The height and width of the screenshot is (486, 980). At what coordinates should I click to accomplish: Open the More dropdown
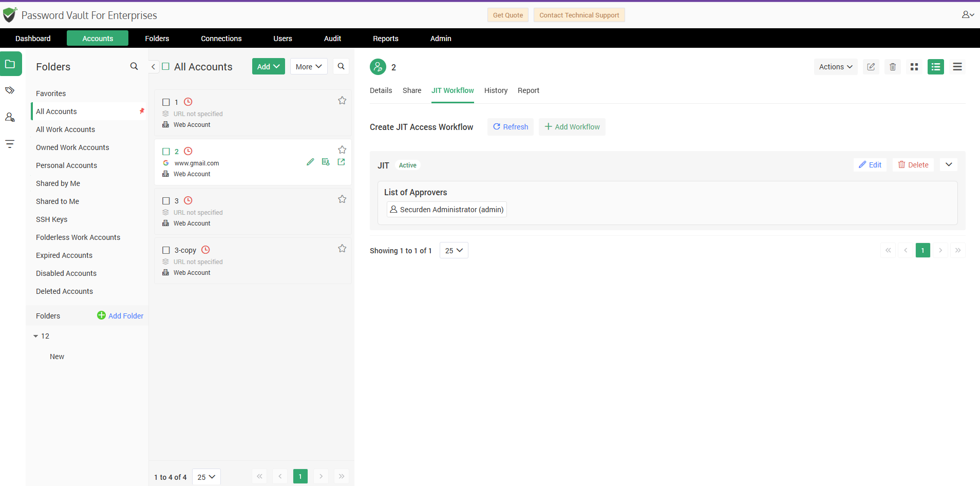[x=309, y=66]
